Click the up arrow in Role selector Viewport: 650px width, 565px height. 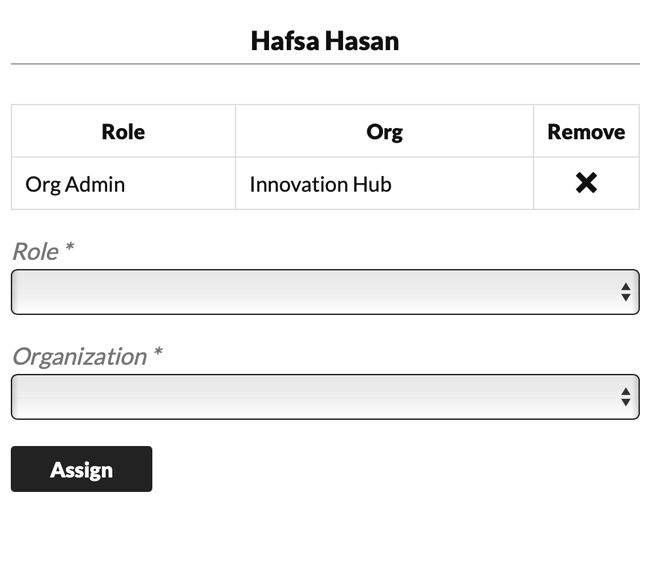[x=625, y=286]
